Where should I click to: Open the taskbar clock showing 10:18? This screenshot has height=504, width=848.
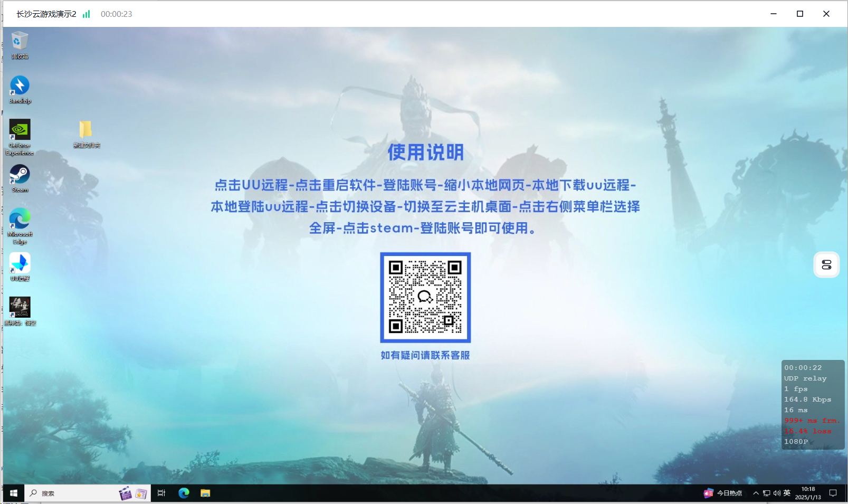[x=808, y=493]
